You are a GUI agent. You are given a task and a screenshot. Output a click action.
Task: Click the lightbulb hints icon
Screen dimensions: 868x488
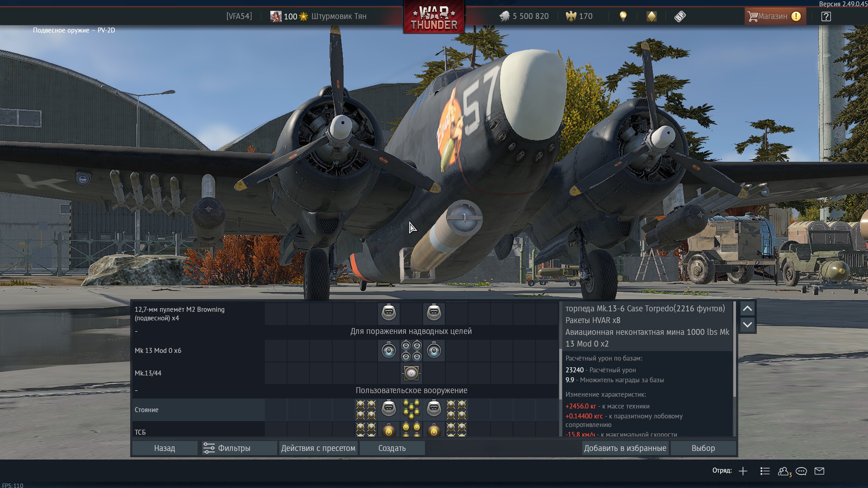click(623, 16)
